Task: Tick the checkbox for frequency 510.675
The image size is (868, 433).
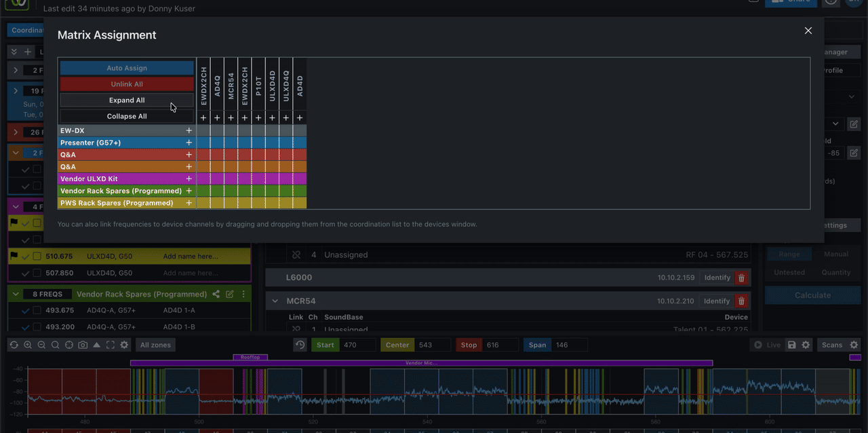Action: tap(37, 257)
